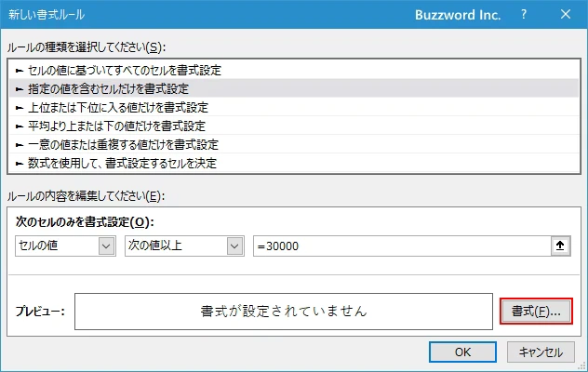The image size is (588, 372).
Task: Click the 書式(F)... button
Action: pos(536,312)
